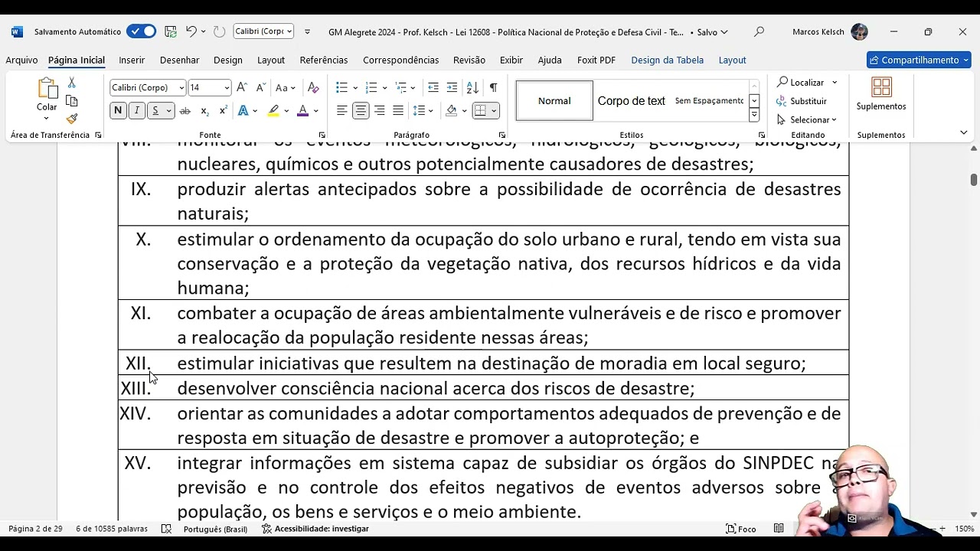Click the shading paint bucket color
The height and width of the screenshot is (551, 980).
[x=451, y=111]
